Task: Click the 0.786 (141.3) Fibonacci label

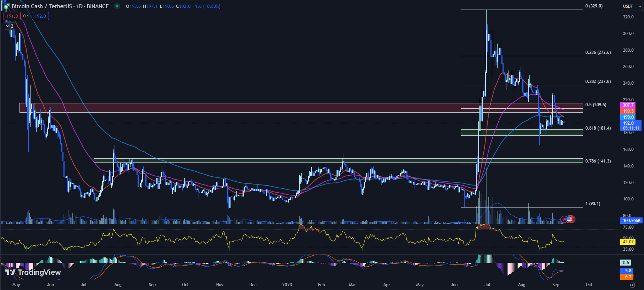Action: [598, 161]
